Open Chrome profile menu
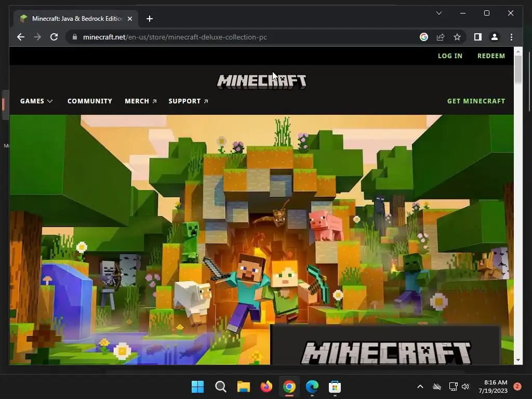Image resolution: width=532 pixels, height=399 pixels. pyautogui.click(x=495, y=37)
